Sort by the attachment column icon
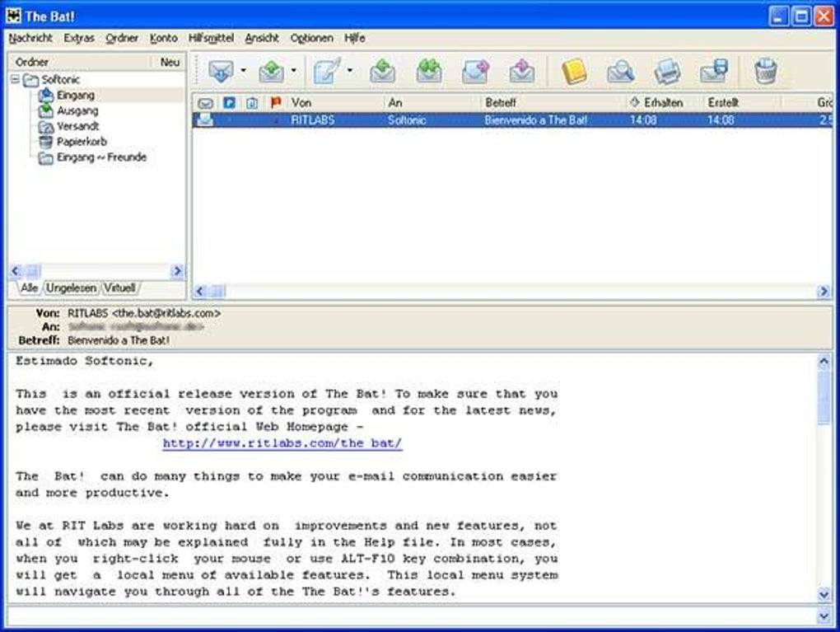This screenshot has width=840, height=632. 252,103
